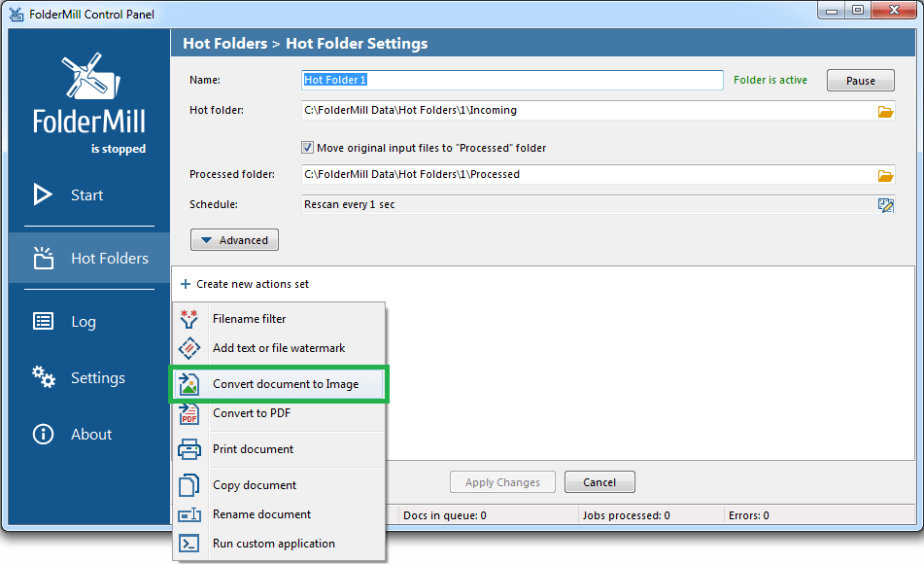This screenshot has height=564, width=924.
Task: Maximize the FolderMill Control Panel window
Action: point(858,11)
